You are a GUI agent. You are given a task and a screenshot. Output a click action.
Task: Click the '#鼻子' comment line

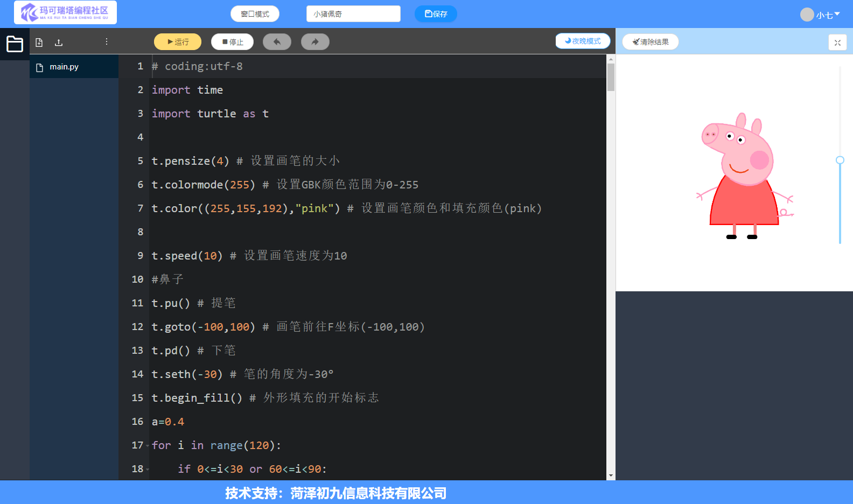tap(167, 279)
